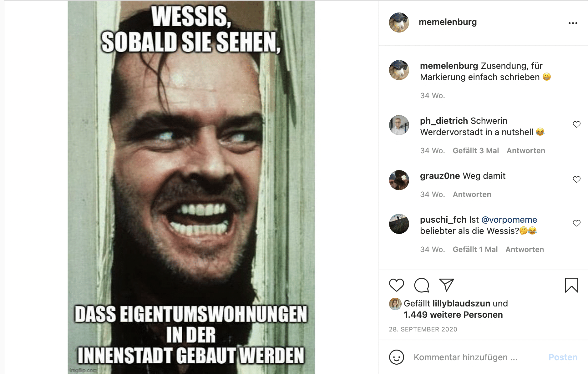Viewport: 588px width, 374px height.
Task: Like grauz0ne's 'Weg damit' comment
Action: [x=576, y=179]
